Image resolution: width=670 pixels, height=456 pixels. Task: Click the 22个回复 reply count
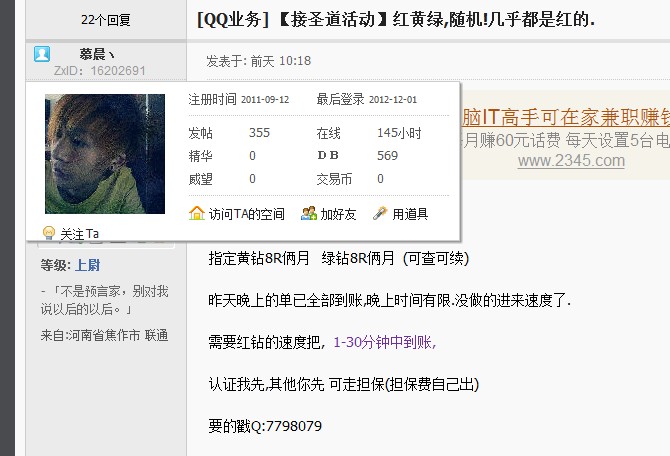[x=106, y=20]
